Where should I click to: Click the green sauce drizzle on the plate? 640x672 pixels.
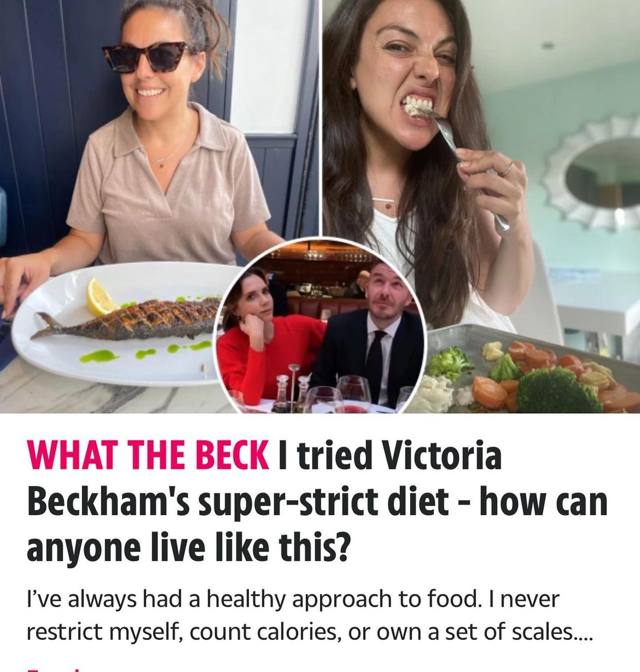[x=98, y=357]
